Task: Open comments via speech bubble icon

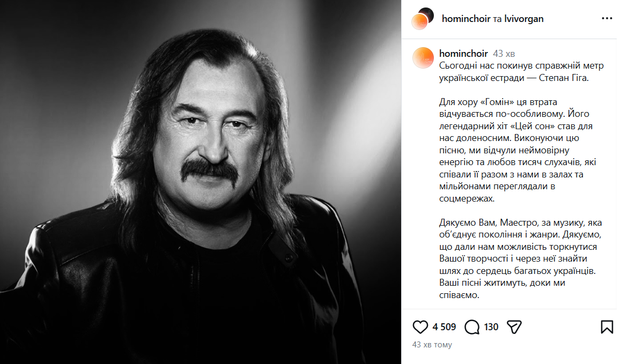Action: (472, 327)
